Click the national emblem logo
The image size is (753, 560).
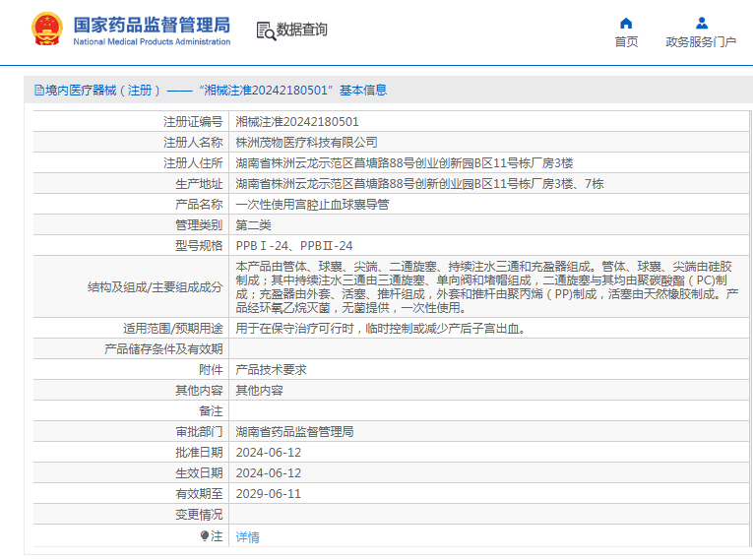pyautogui.click(x=47, y=30)
